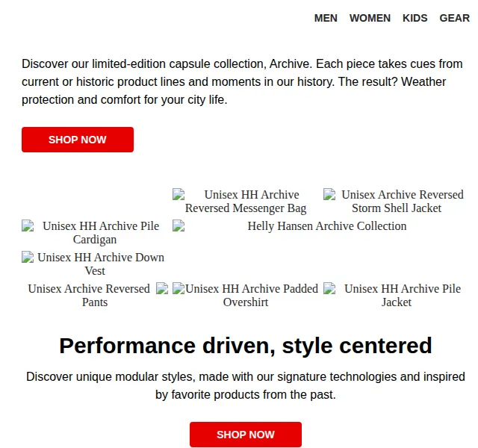Open the Unisex Archive Reversed Storm Shell Jacket link
This screenshot has width=478, height=448.
(397, 201)
